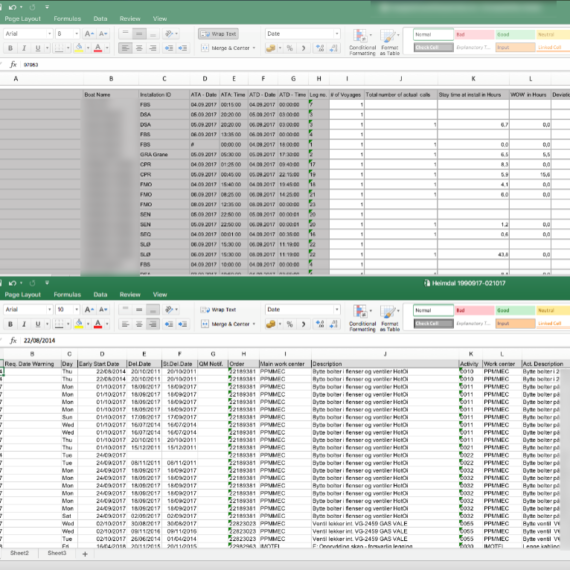Toggle Wrap Text in the upper ribbon

click(x=218, y=34)
